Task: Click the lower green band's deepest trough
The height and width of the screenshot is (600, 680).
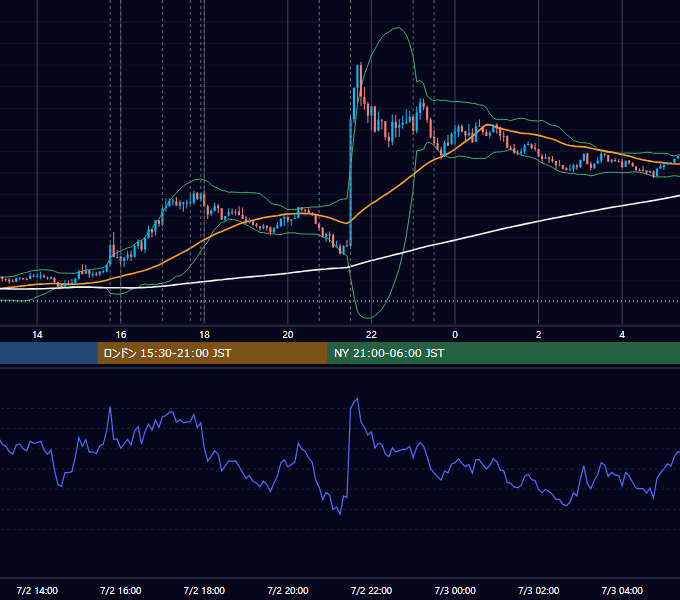Action: [x=369, y=318]
